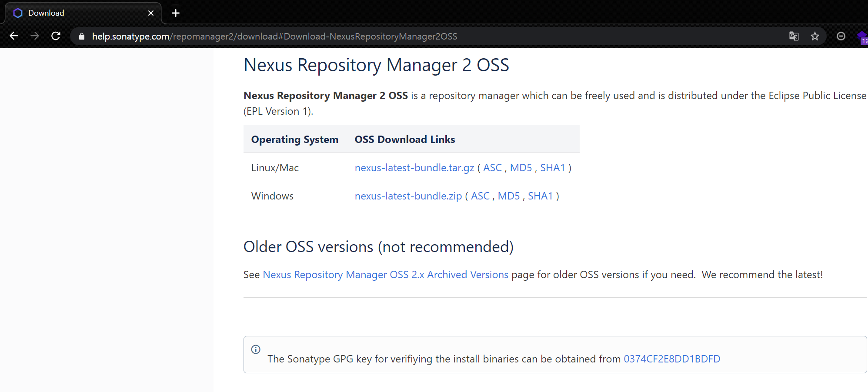The width and height of the screenshot is (868, 392).
Task: Open Nexus Repository Manager OSS 2.x Archived Versions
Action: [x=386, y=275]
